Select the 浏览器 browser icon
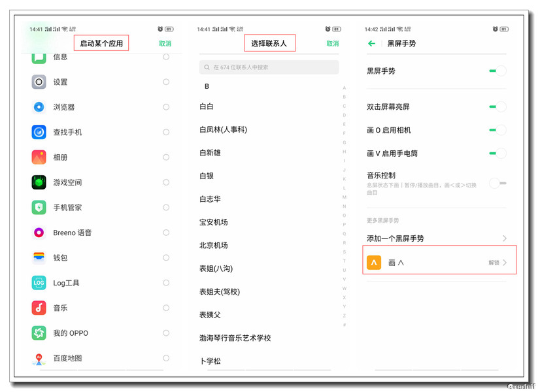 pyautogui.click(x=41, y=106)
